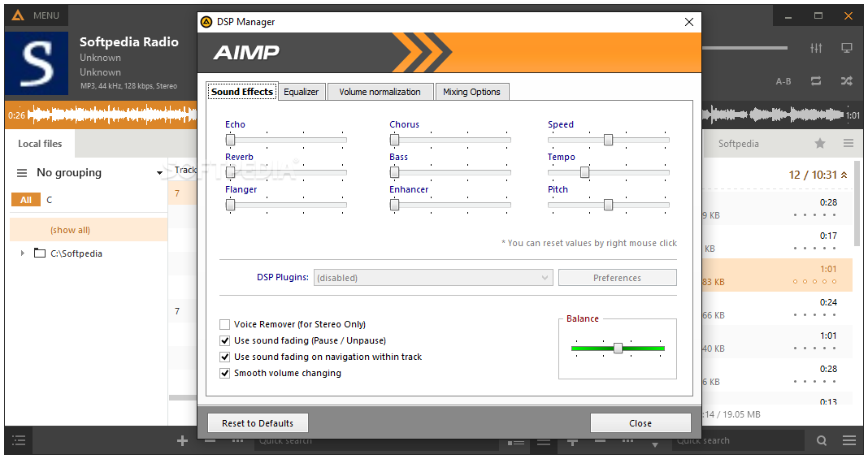Click the Softpedia Radio album art
868x459 pixels.
pos(37,63)
